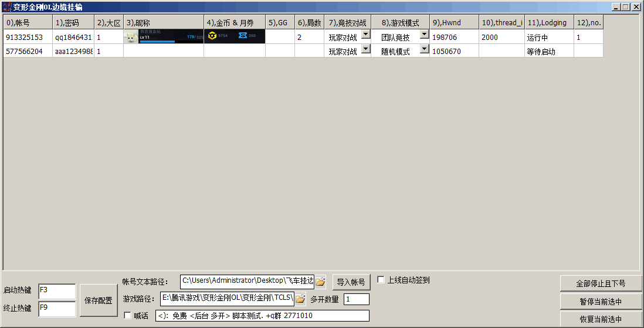
Task: Click thread cell 2000
Action: click(501, 37)
